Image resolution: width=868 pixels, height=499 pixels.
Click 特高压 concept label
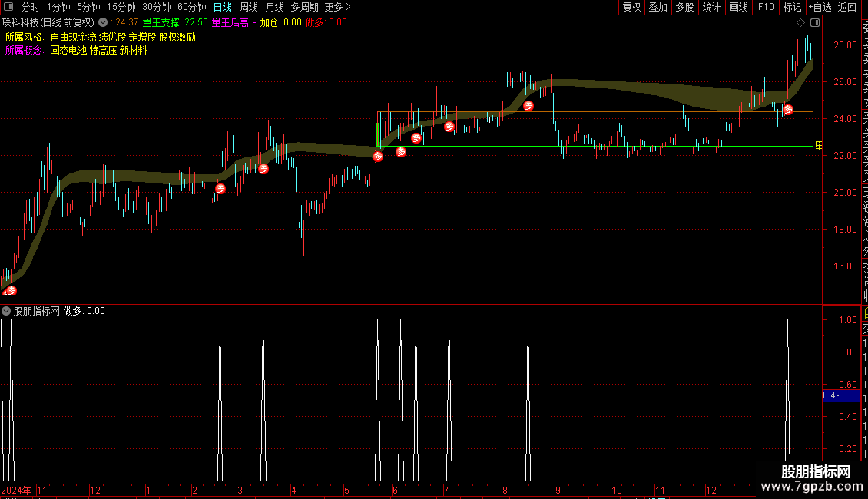pyautogui.click(x=104, y=50)
